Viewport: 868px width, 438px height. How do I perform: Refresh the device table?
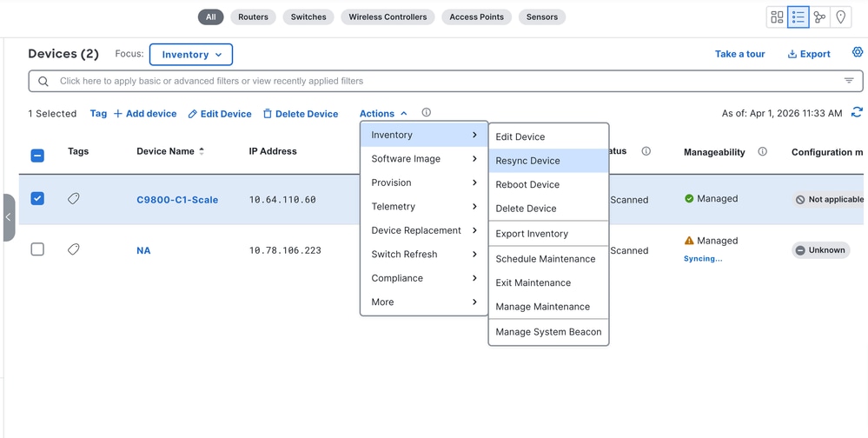coord(857,112)
